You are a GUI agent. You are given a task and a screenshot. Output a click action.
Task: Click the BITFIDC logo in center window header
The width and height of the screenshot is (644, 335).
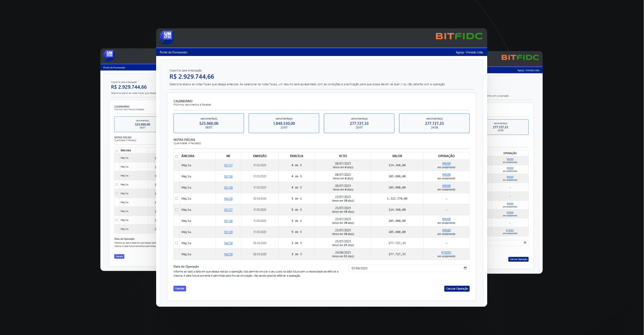[x=459, y=36]
